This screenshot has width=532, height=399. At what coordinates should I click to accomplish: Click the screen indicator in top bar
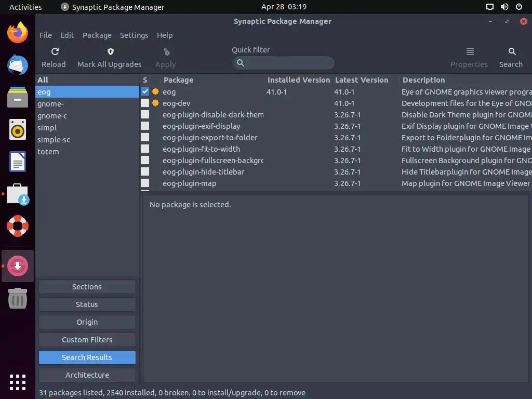tap(489, 7)
